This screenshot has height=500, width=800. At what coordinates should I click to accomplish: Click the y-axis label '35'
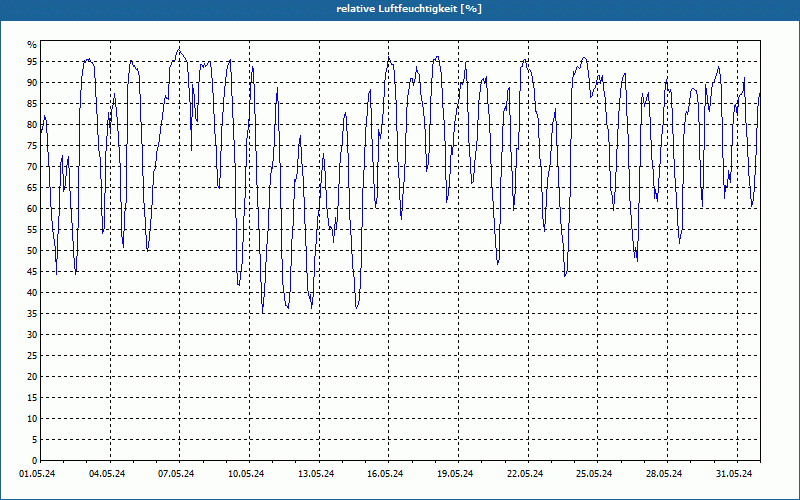click(32, 314)
